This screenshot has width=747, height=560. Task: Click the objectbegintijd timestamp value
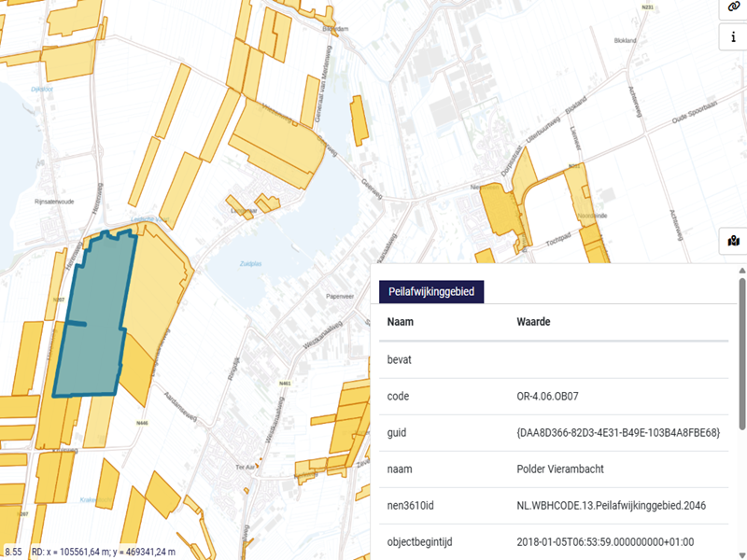click(617, 542)
